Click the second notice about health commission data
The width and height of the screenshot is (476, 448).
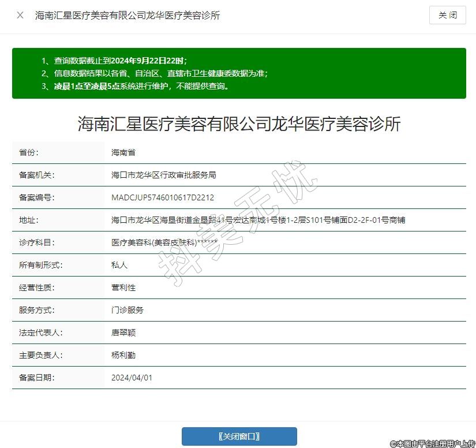pyautogui.click(x=155, y=73)
